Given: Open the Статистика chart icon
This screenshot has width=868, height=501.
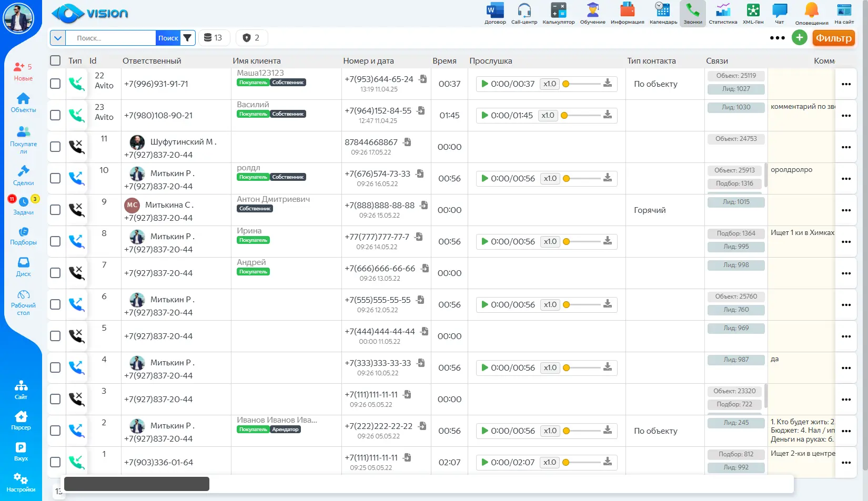Looking at the screenshot, I should (x=723, y=11).
